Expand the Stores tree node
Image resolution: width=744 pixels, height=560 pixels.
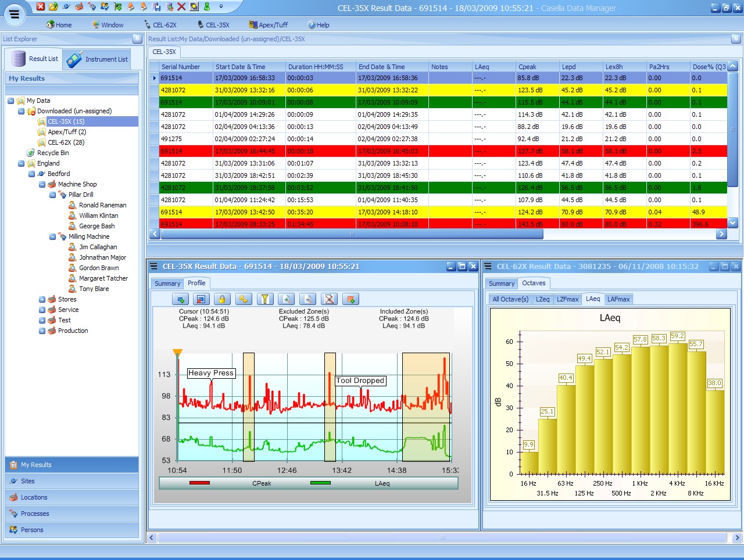(x=42, y=300)
